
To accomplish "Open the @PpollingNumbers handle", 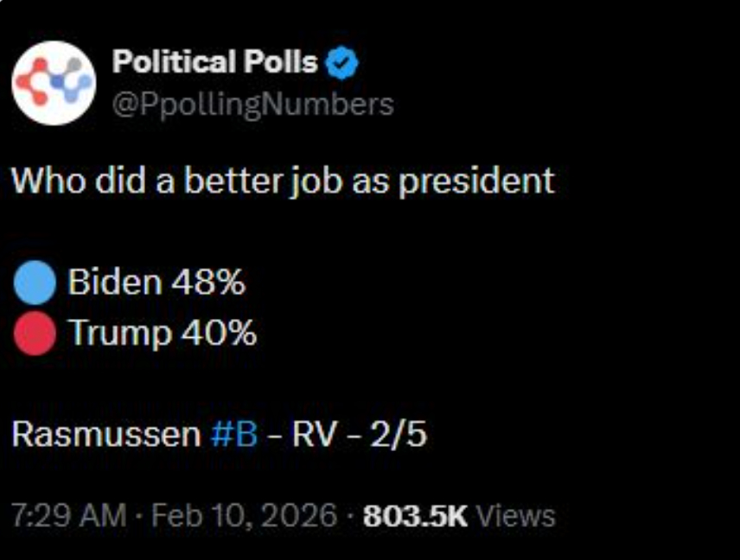I will 252,105.
